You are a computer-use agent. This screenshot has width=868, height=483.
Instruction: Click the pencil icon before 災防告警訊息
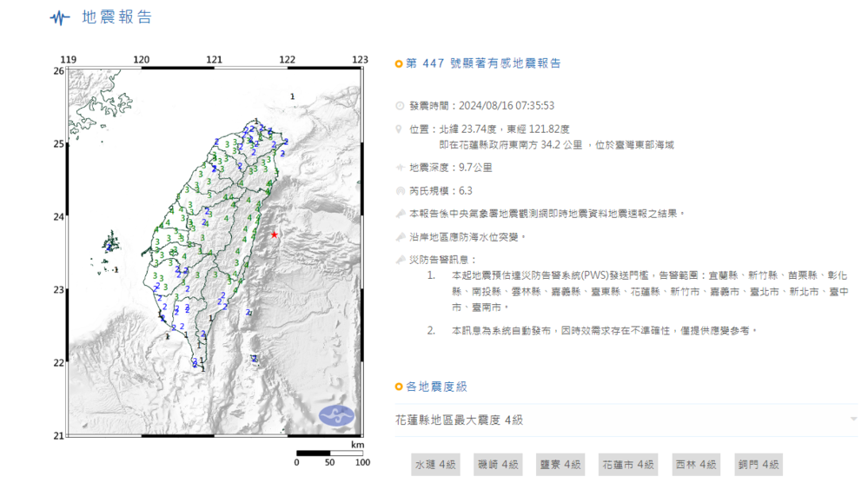point(401,260)
